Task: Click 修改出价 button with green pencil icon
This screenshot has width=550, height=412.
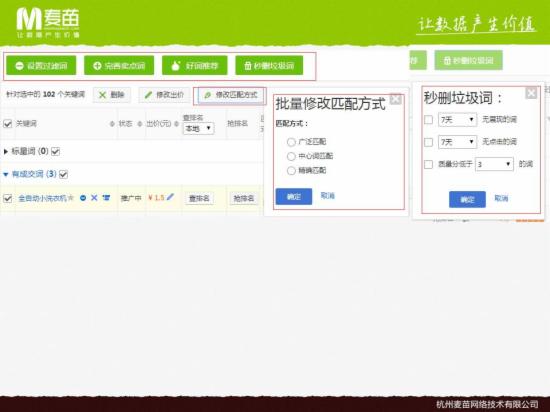Action: pos(164,95)
